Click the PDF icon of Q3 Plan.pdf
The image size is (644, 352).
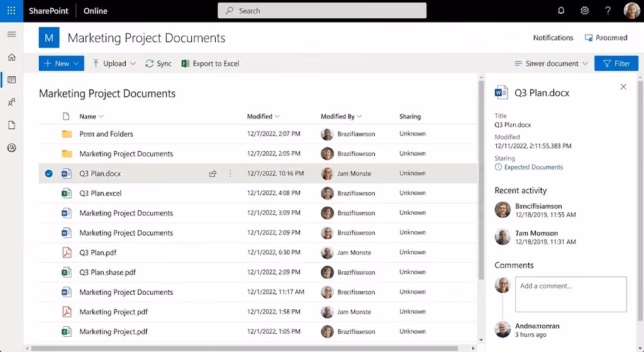coord(66,253)
